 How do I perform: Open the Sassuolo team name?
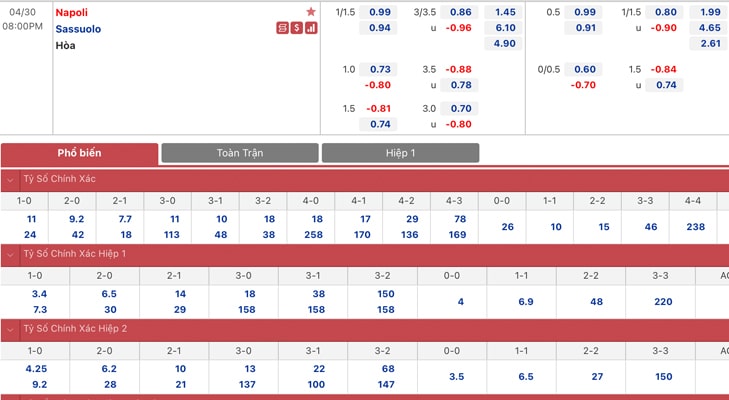click(78, 29)
